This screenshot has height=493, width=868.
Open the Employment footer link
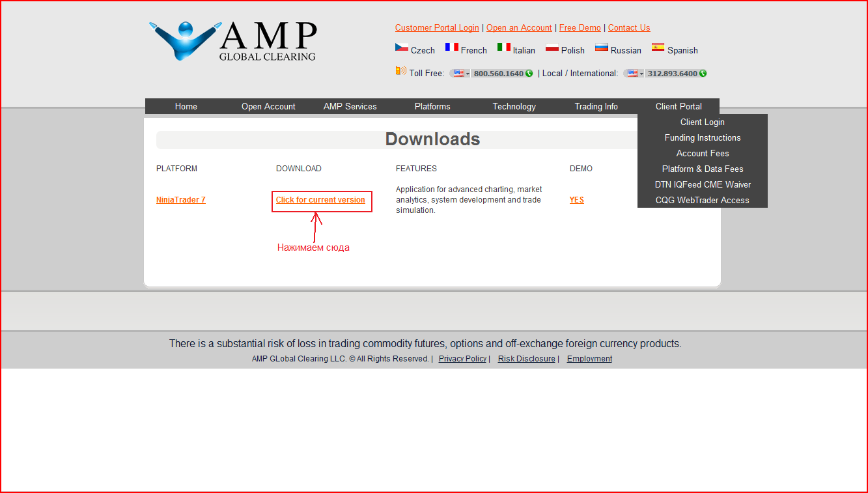pos(589,359)
